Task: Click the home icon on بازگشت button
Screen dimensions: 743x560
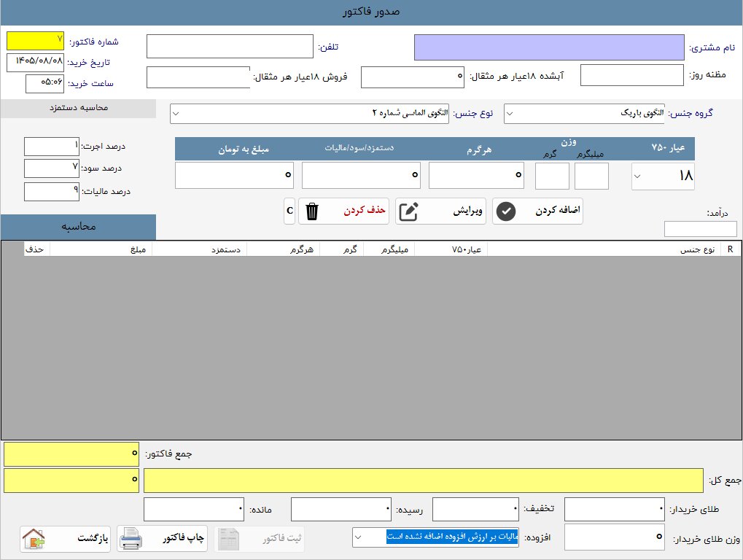Action: coord(34,539)
